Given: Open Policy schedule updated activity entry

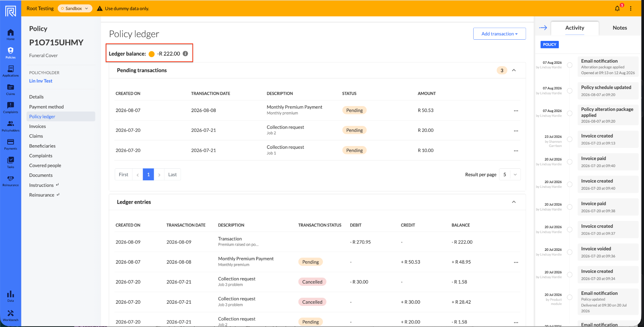Looking at the screenshot, I should click(608, 91).
